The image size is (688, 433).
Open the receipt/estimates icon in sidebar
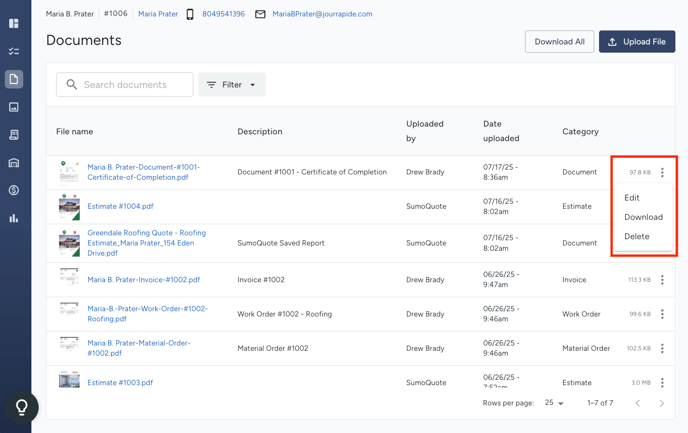[14, 135]
